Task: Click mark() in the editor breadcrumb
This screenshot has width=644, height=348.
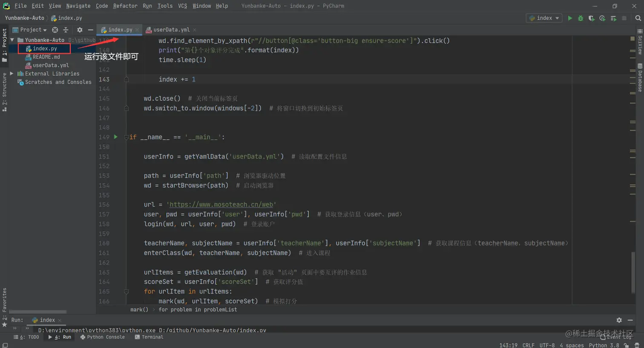Action: pos(139,310)
